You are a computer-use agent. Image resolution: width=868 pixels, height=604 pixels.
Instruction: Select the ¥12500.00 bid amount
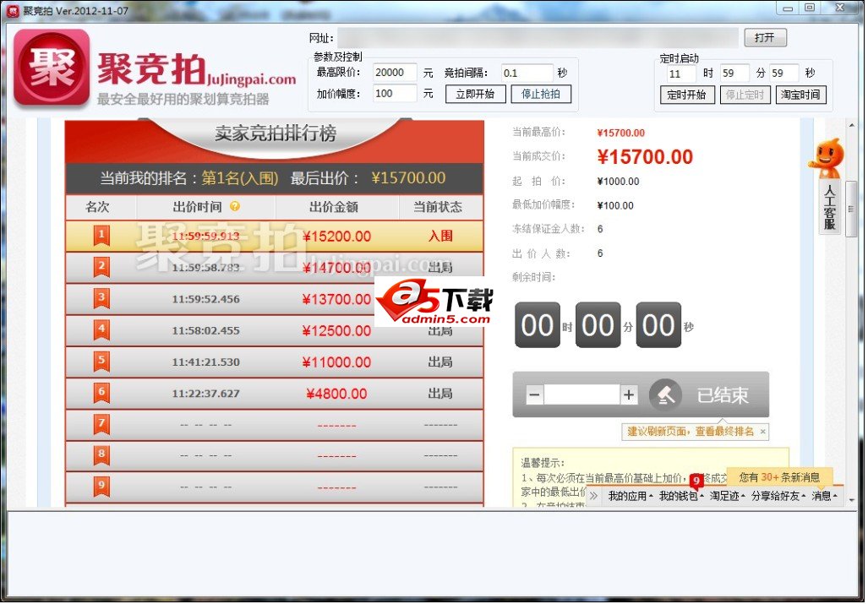338,331
